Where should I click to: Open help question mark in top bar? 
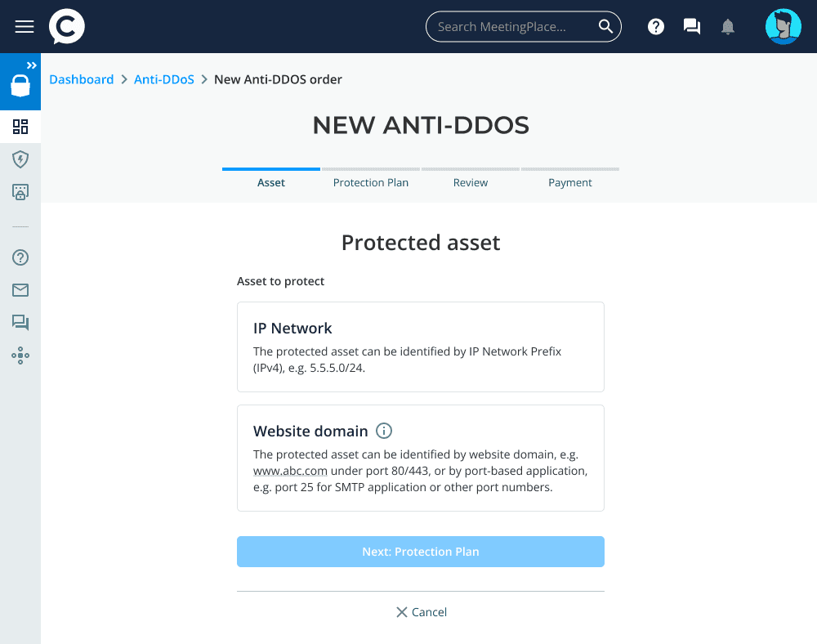656,27
